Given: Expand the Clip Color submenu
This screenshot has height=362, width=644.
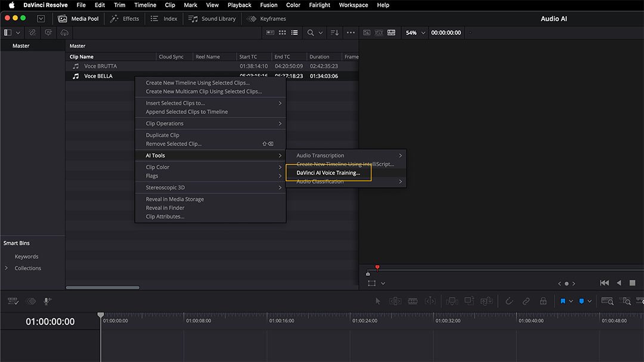Looking at the screenshot, I should click(x=210, y=167).
